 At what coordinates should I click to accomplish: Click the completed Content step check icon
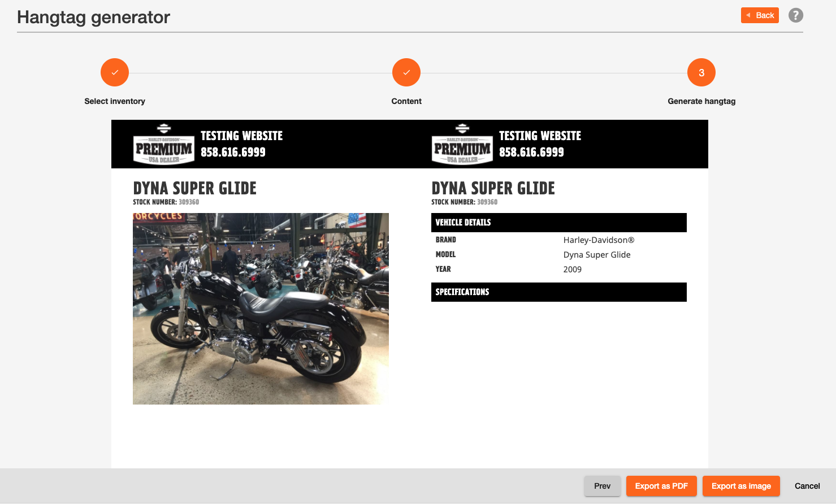(x=406, y=72)
